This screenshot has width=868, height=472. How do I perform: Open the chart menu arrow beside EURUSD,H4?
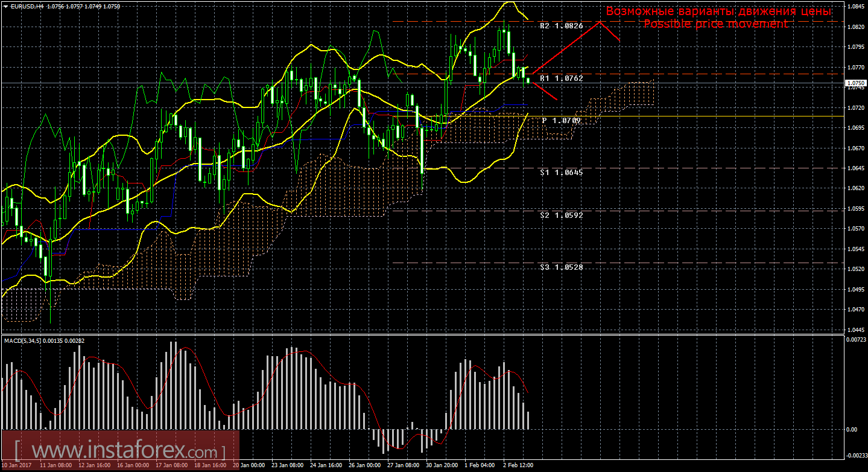pyautogui.click(x=5, y=5)
